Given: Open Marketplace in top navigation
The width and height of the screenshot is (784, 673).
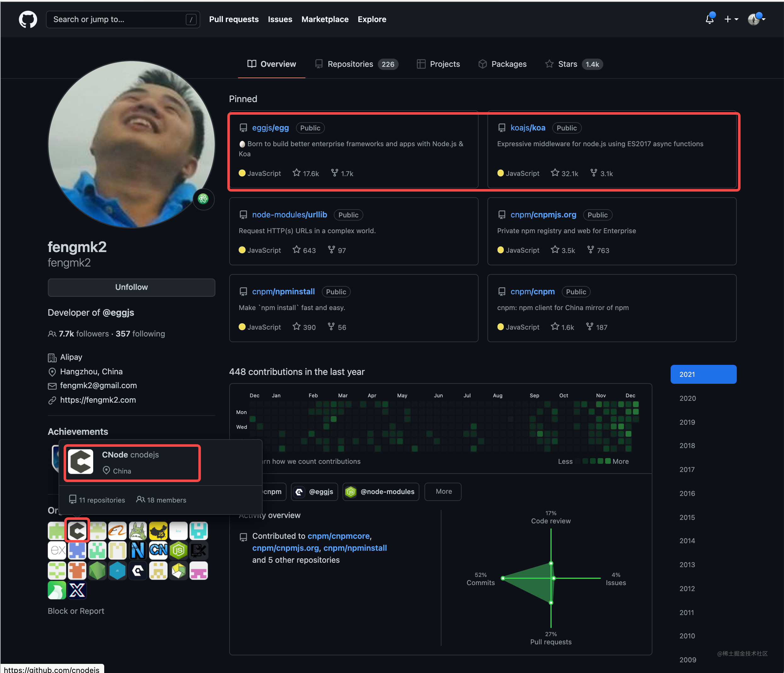Looking at the screenshot, I should tap(325, 19).
